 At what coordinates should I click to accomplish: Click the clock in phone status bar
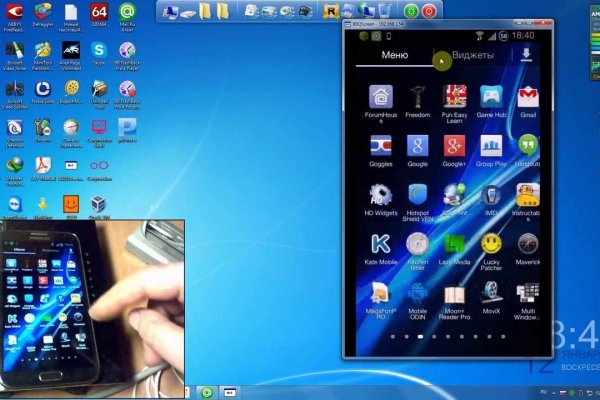(x=522, y=35)
